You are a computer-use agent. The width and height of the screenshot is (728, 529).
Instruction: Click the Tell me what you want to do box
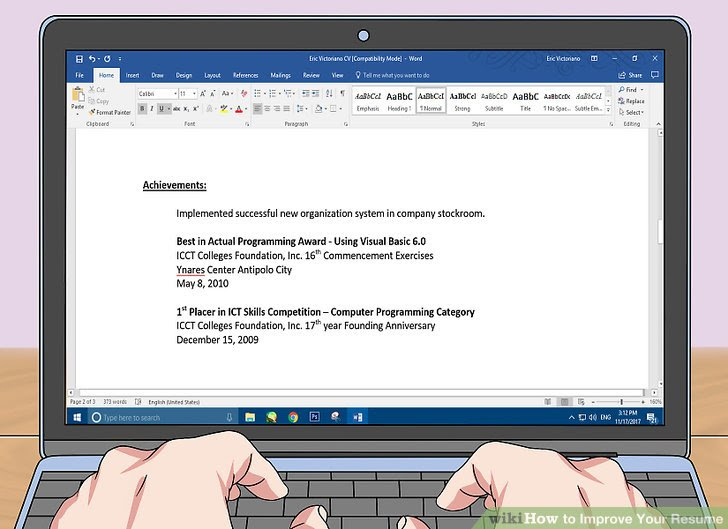(393, 75)
